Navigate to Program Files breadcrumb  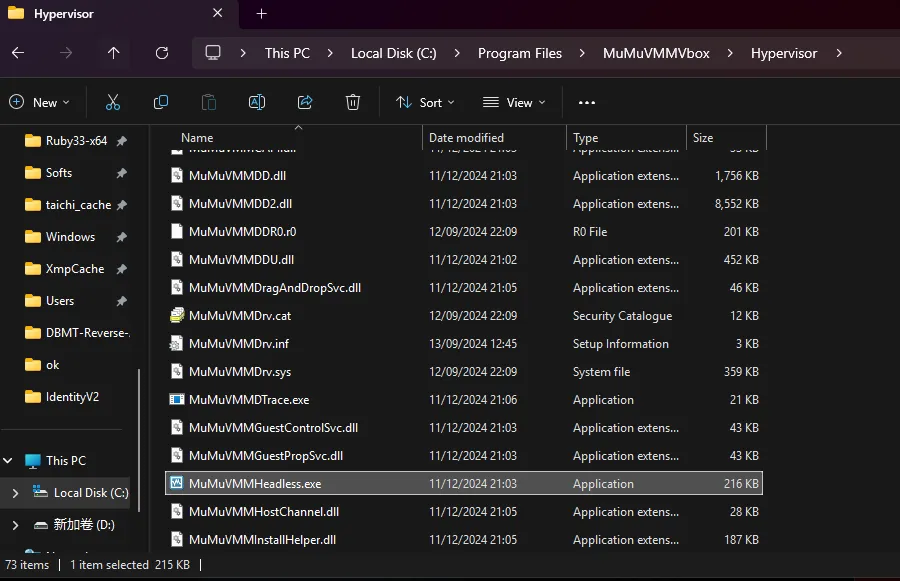pyautogui.click(x=519, y=53)
